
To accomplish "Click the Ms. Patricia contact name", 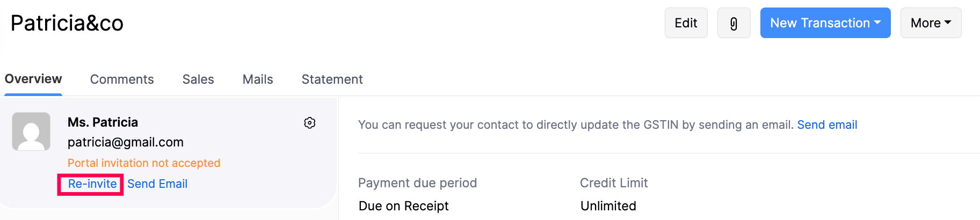I will [103, 122].
